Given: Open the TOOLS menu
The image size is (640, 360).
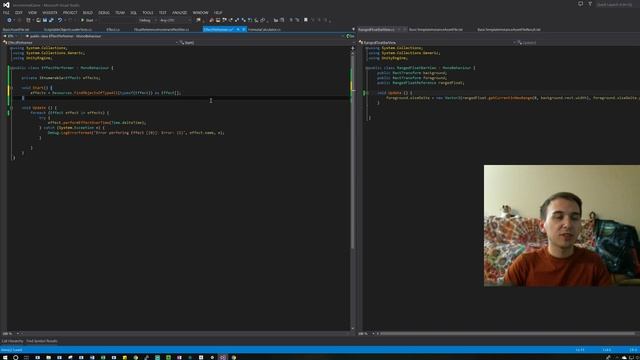Looking at the screenshot, I should (147, 13).
